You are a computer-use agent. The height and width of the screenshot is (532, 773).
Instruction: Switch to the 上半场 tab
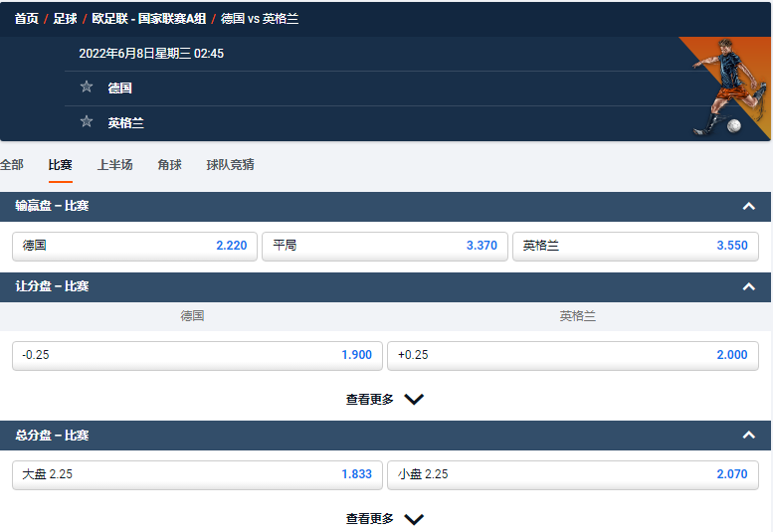pyautogui.click(x=114, y=165)
